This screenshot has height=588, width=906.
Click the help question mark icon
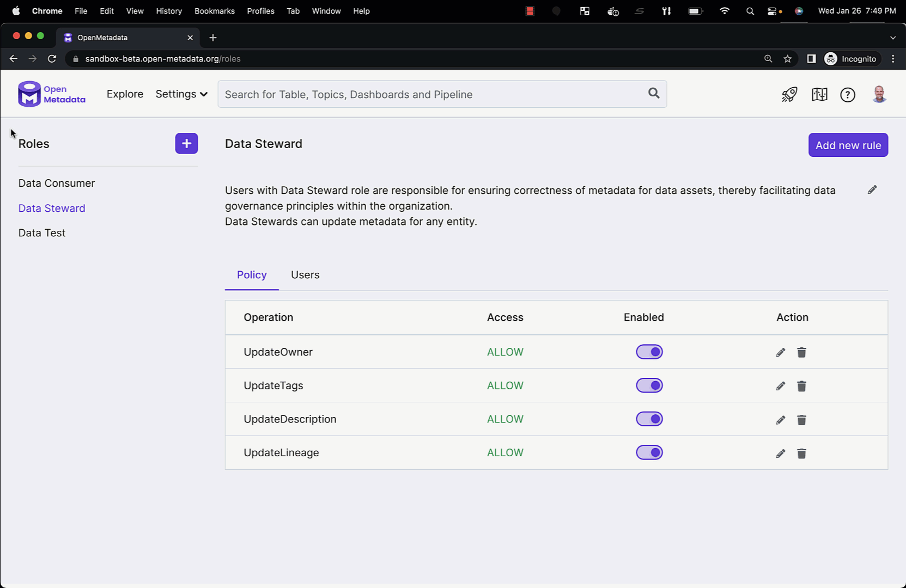(847, 95)
